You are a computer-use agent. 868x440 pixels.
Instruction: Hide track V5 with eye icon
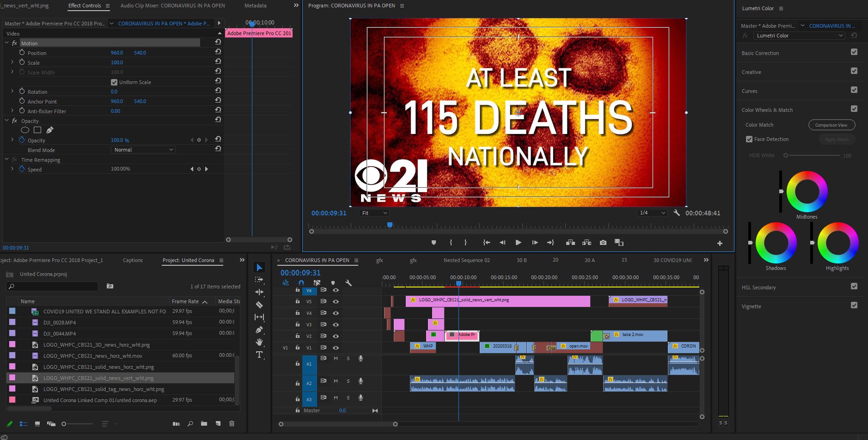pos(336,301)
